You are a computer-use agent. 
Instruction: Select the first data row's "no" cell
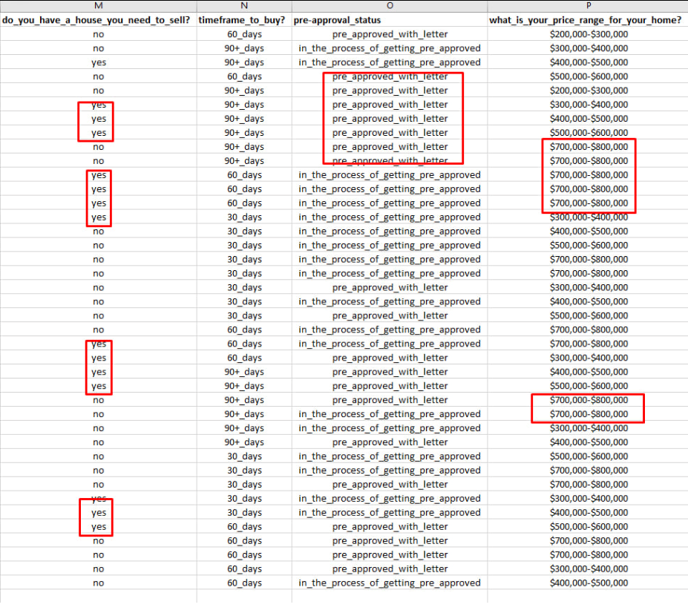point(98,34)
